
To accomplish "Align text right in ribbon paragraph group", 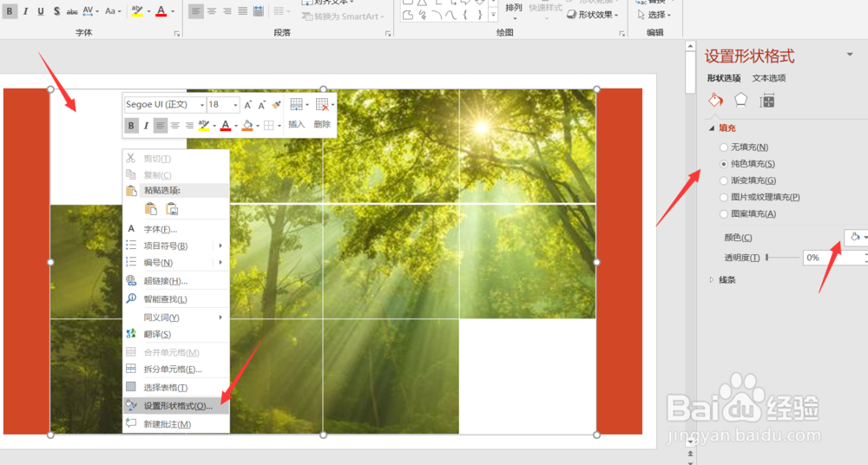I will click(x=227, y=11).
